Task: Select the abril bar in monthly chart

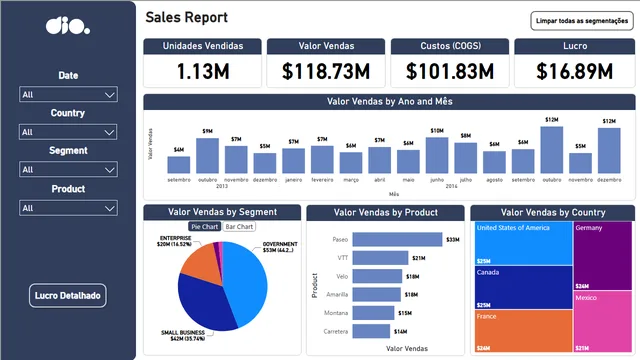Action: [x=380, y=160]
